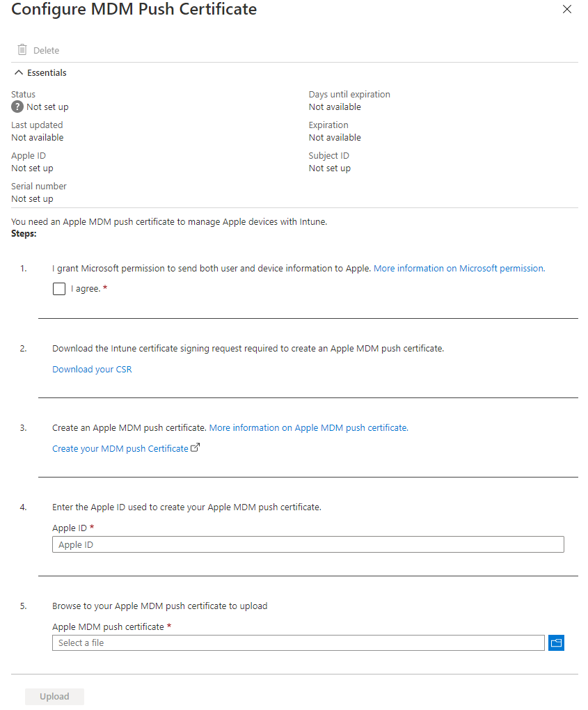Click the external link icon beside Create Certificate
This screenshot has height=710, width=588.
195,448
